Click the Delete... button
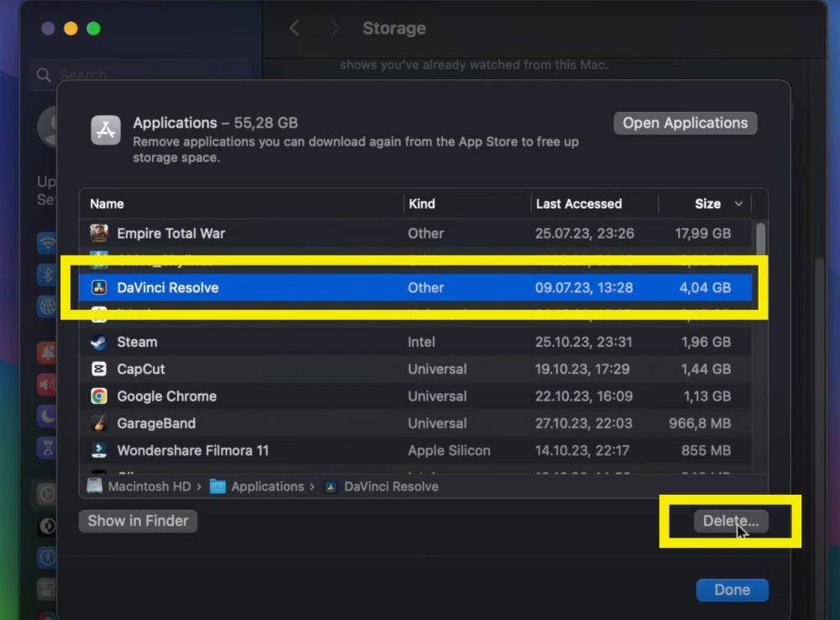Viewport: 840px width, 620px height. 731,521
